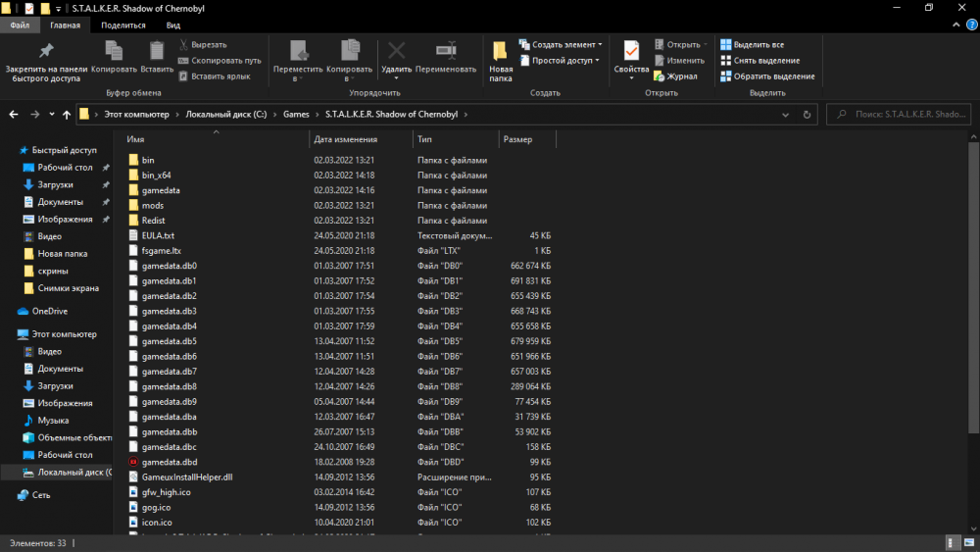Image resolution: width=980 pixels, height=552 pixels.
Task: Expand Этот компьютер in the navigation tree
Action: tap(9, 334)
